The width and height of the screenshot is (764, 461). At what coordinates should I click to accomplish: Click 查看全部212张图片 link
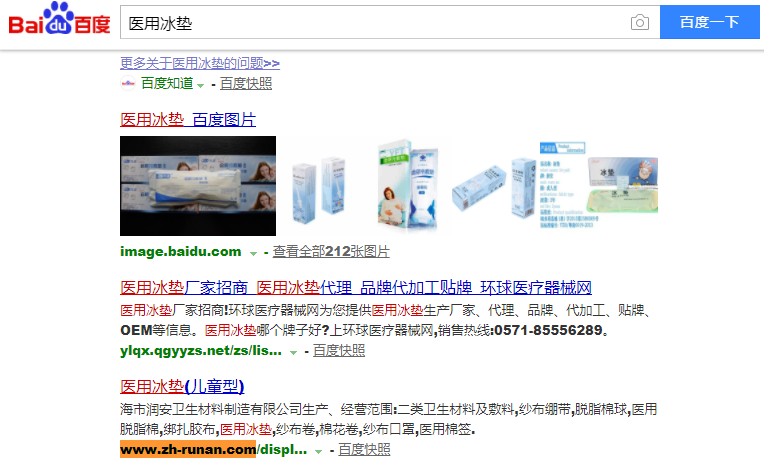tap(331, 251)
